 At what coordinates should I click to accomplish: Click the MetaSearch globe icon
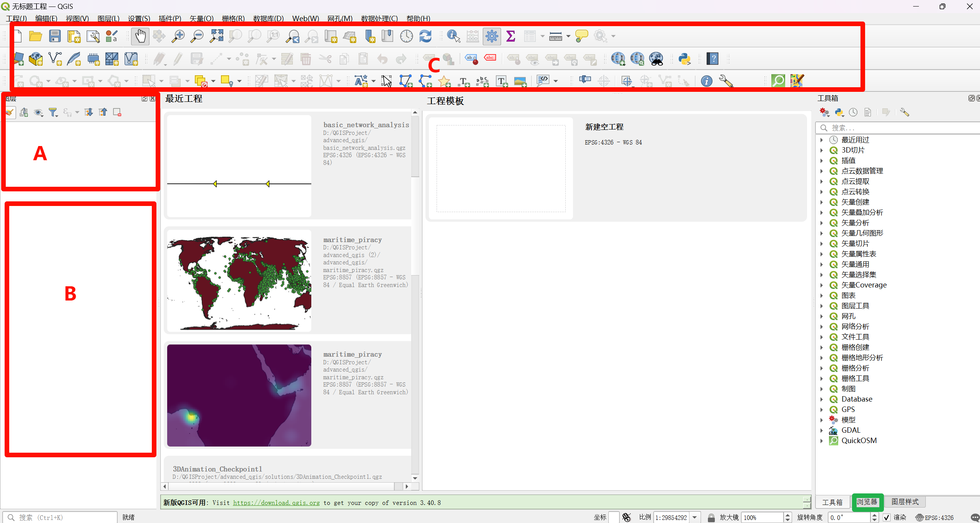click(x=656, y=59)
